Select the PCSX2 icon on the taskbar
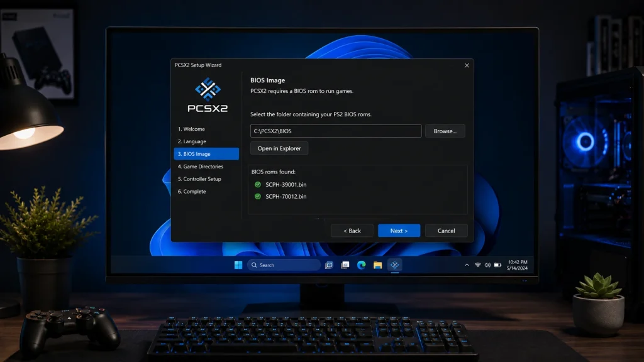 [395, 265]
